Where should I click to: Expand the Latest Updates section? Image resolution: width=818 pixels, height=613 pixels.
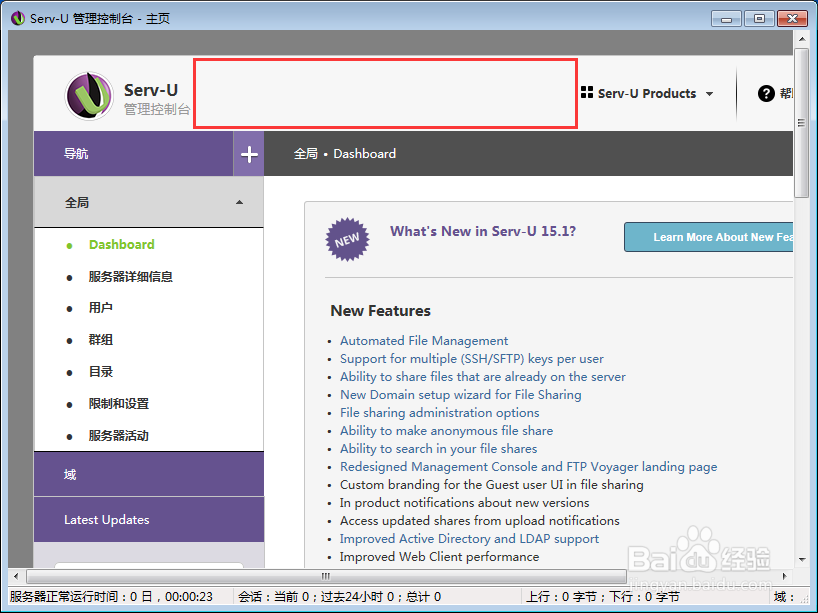(149, 520)
